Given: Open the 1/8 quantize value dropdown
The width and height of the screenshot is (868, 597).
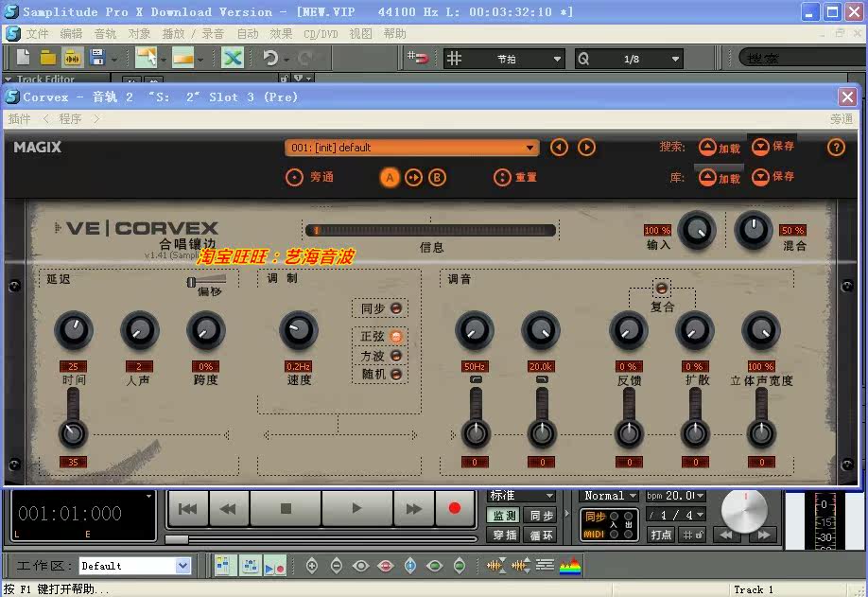Looking at the screenshot, I should point(629,59).
